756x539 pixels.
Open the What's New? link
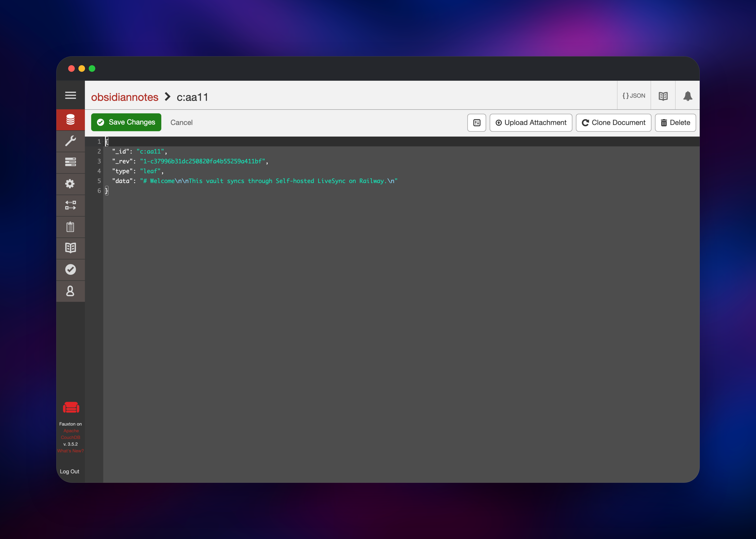coord(70,451)
